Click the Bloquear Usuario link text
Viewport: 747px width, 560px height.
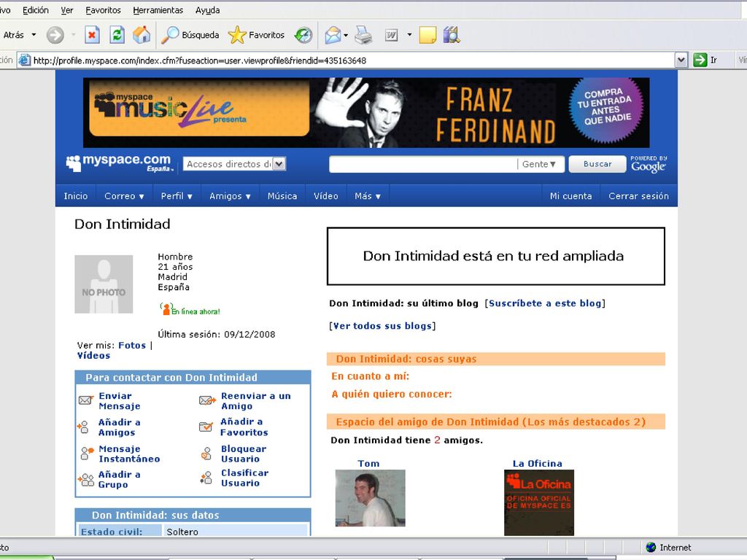coord(244,454)
